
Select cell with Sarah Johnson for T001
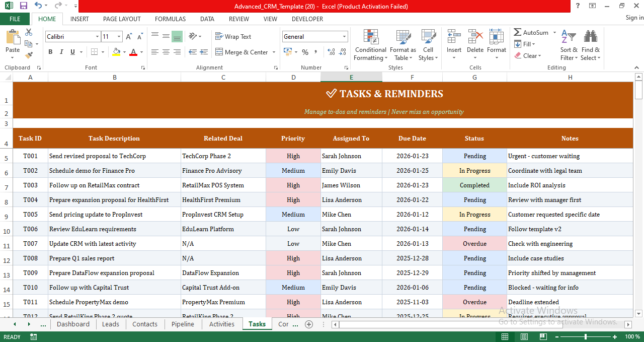(x=351, y=156)
